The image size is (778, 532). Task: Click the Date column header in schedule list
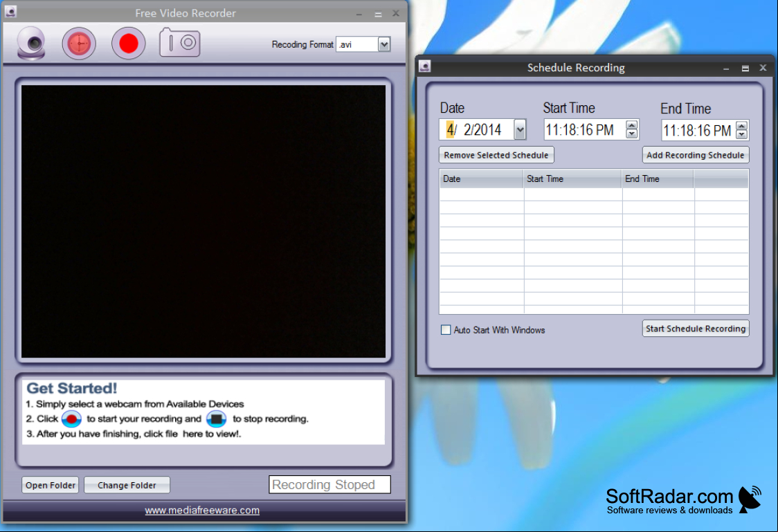point(481,179)
